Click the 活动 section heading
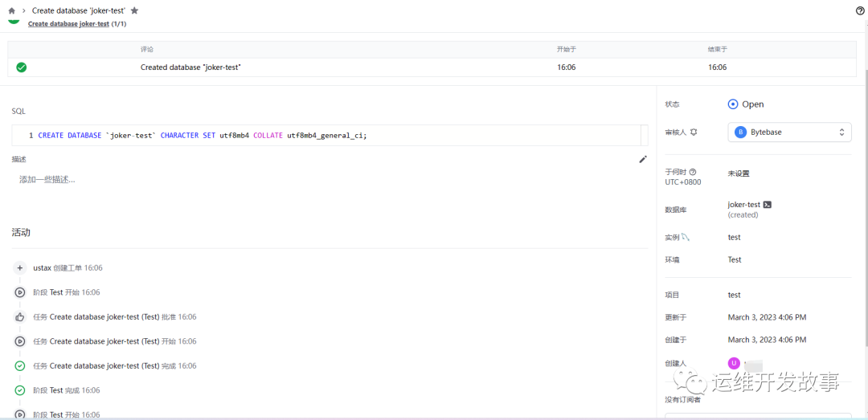This screenshot has width=868, height=420. [x=21, y=232]
